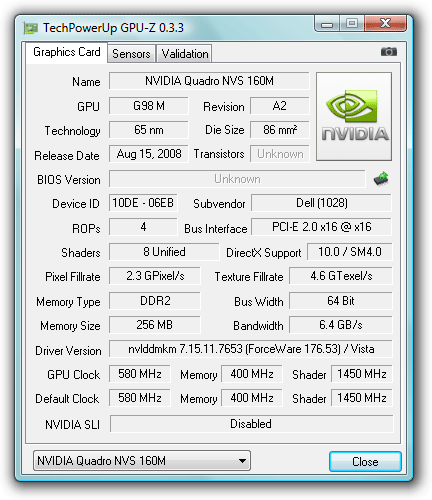Click the GPU field G98 M

click(x=149, y=106)
